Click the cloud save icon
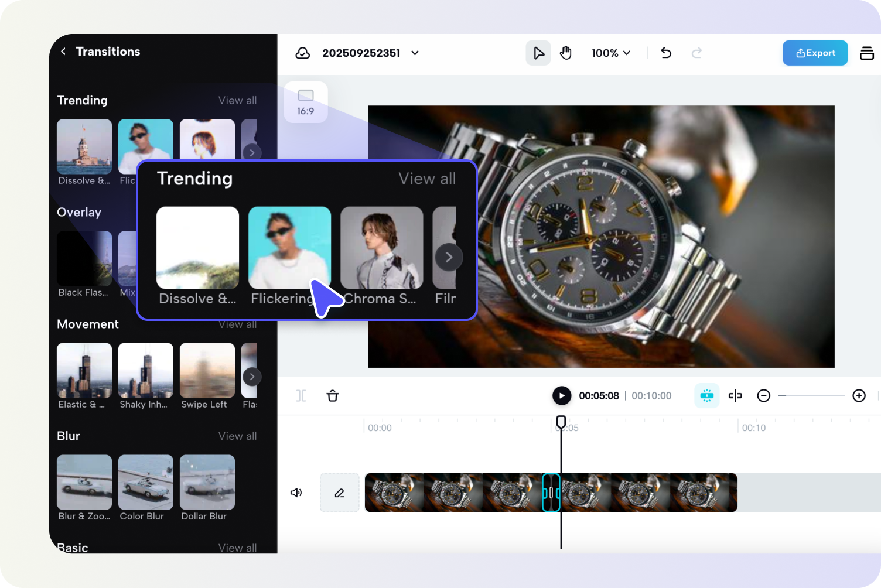The width and height of the screenshot is (881, 588). click(302, 53)
